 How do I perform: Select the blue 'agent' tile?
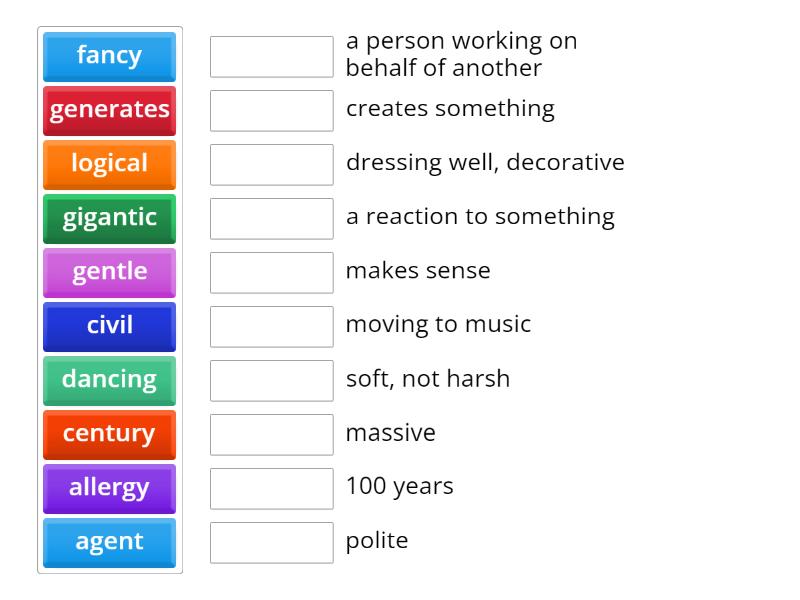pos(109,542)
